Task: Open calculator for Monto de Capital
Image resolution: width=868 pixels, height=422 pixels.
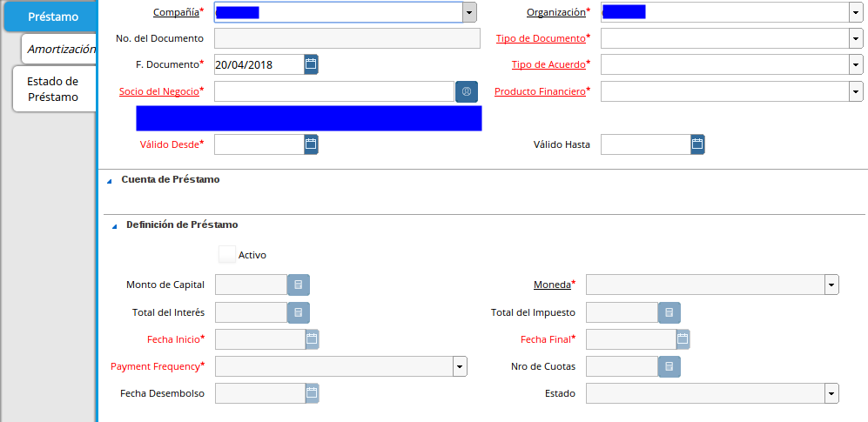Action: (x=299, y=285)
